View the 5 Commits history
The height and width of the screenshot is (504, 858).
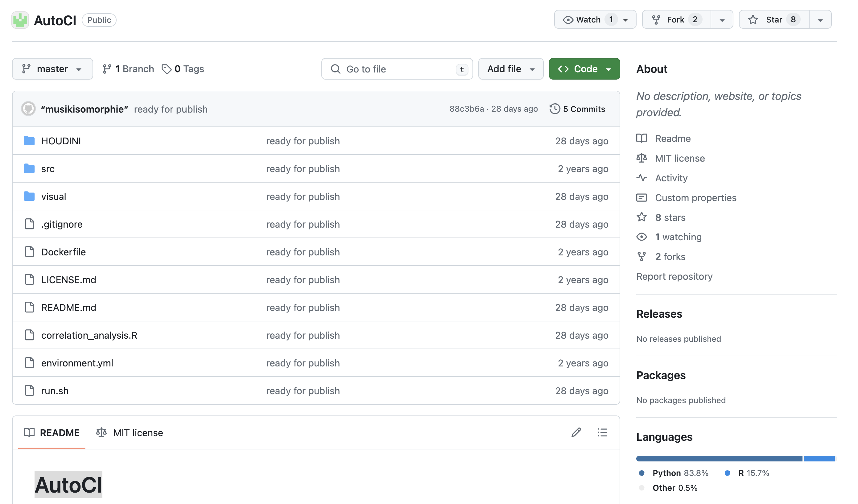[x=577, y=109]
